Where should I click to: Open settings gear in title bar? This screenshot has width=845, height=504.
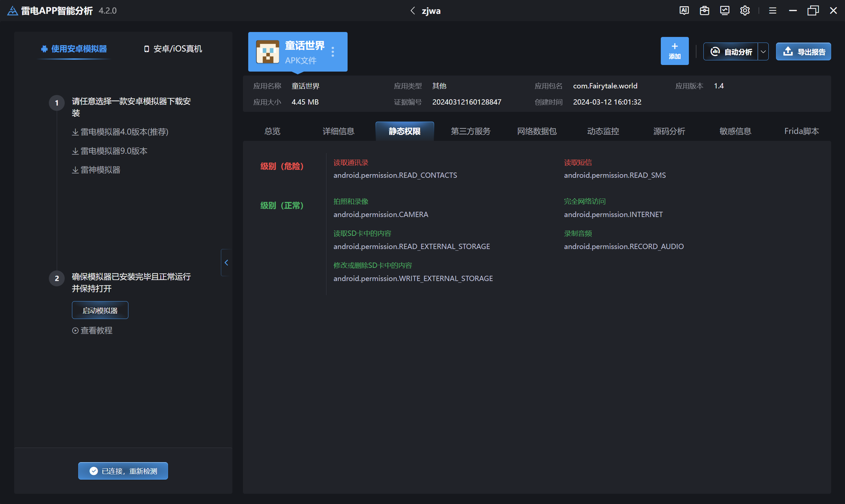745,11
